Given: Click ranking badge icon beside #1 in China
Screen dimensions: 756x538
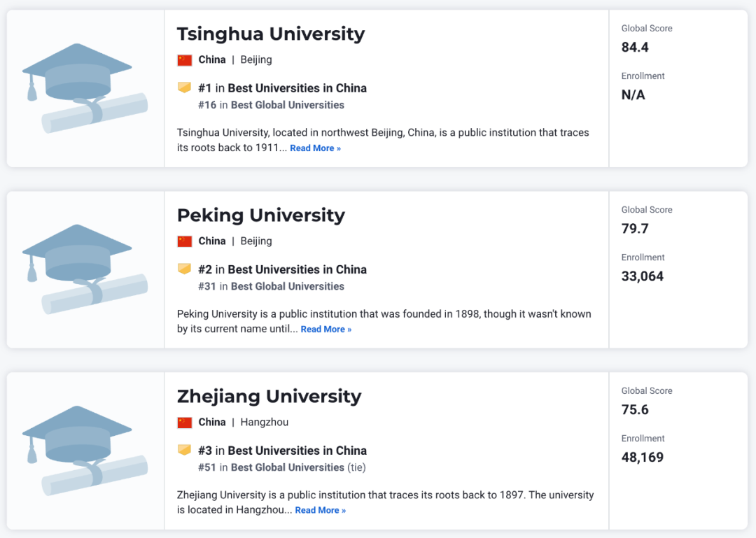Looking at the screenshot, I should click(184, 87).
